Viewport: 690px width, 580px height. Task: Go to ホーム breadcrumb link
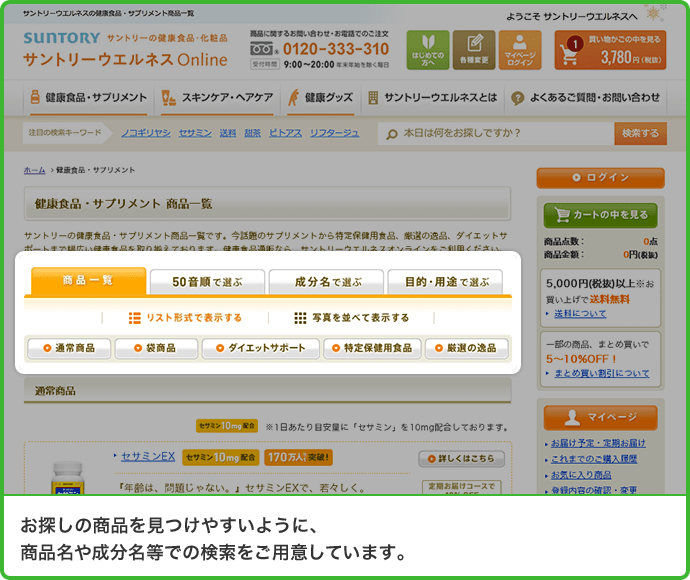pos(34,170)
